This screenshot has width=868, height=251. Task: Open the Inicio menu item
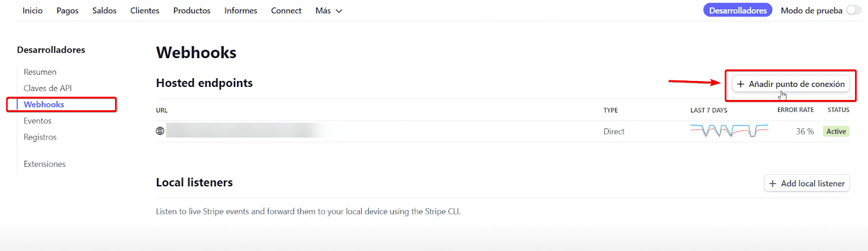click(33, 11)
